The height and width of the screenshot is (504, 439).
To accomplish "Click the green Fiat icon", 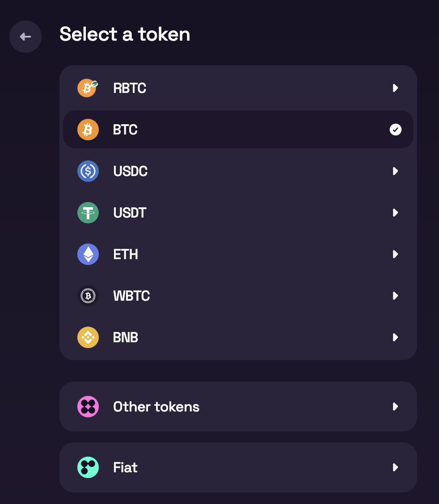I will 88,467.
